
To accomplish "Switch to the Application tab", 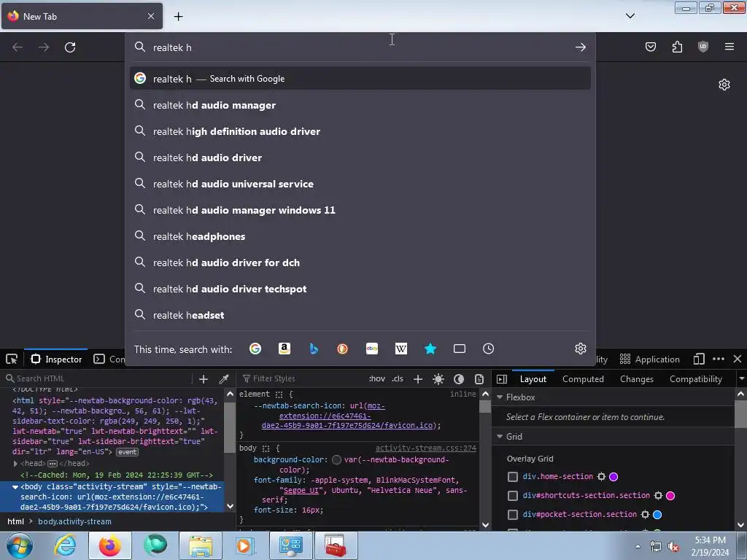I will point(649,359).
